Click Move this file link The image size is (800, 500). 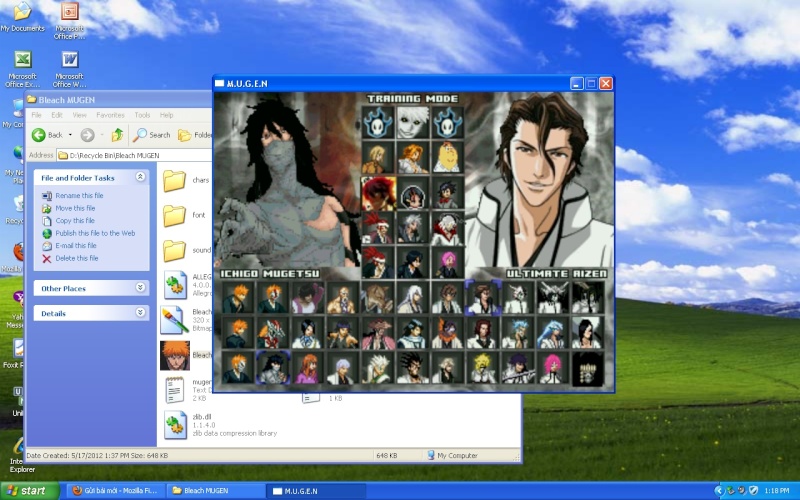tap(75, 208)
